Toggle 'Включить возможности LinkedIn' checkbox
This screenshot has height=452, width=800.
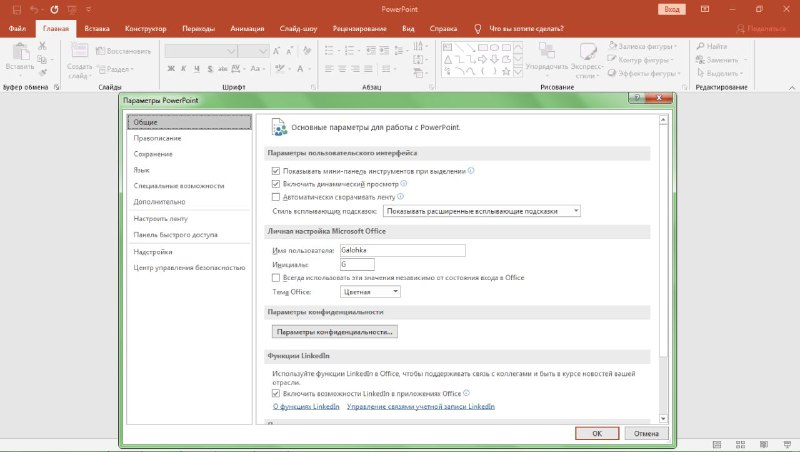tap(276, 393)
